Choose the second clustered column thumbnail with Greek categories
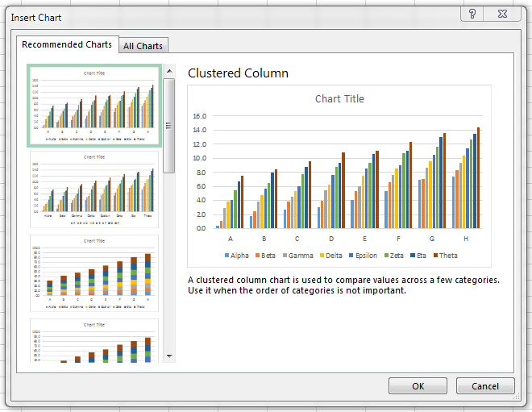The width and height of the screenshot is (532, 412). [x=94, y=189]
